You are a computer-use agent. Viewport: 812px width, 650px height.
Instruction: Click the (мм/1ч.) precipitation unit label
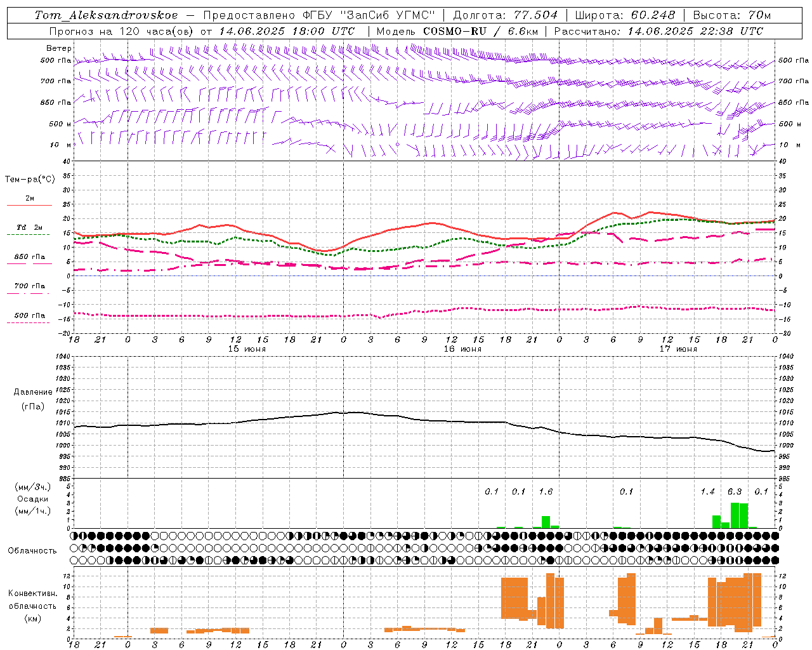point(32,511)
